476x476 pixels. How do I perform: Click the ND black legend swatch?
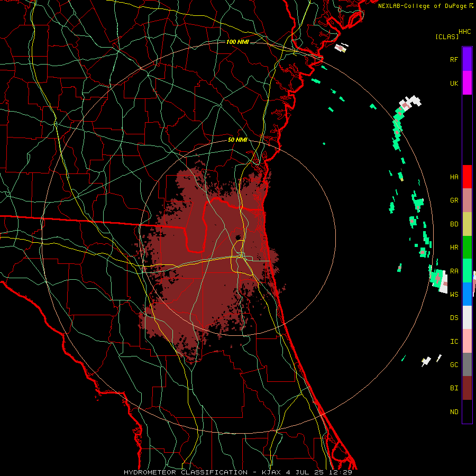tap(467, 411)
